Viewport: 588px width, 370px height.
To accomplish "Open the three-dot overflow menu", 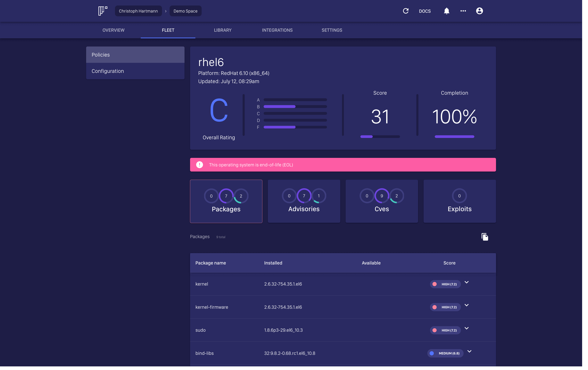I will [x=463, y=11].
